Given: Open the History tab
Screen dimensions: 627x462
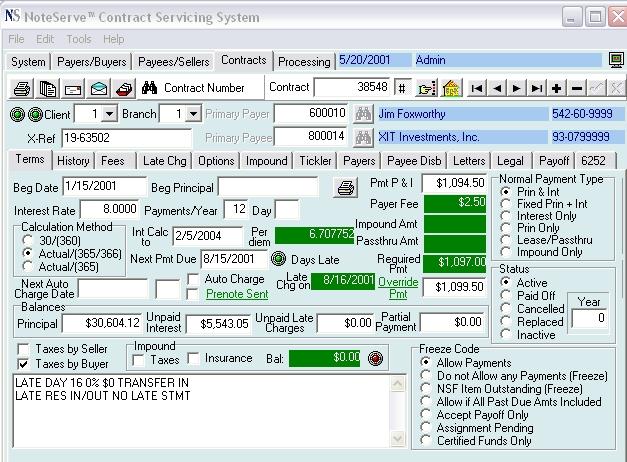Looking at the screenshot, I should [73, 161].
